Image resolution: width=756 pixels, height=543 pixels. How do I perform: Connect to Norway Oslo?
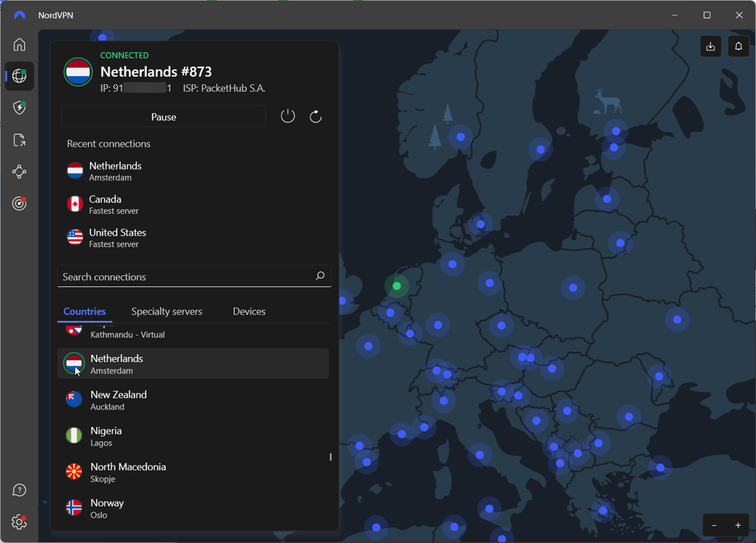193,508
